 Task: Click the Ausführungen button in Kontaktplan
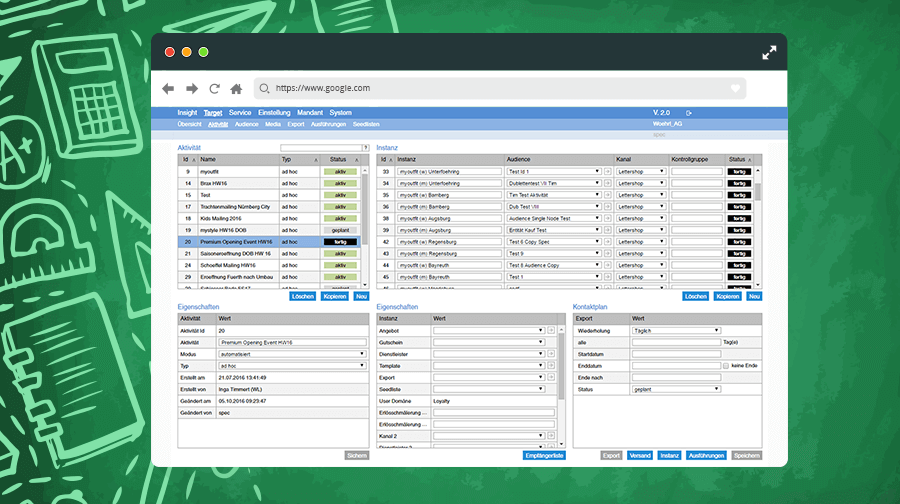click(706, 456)
